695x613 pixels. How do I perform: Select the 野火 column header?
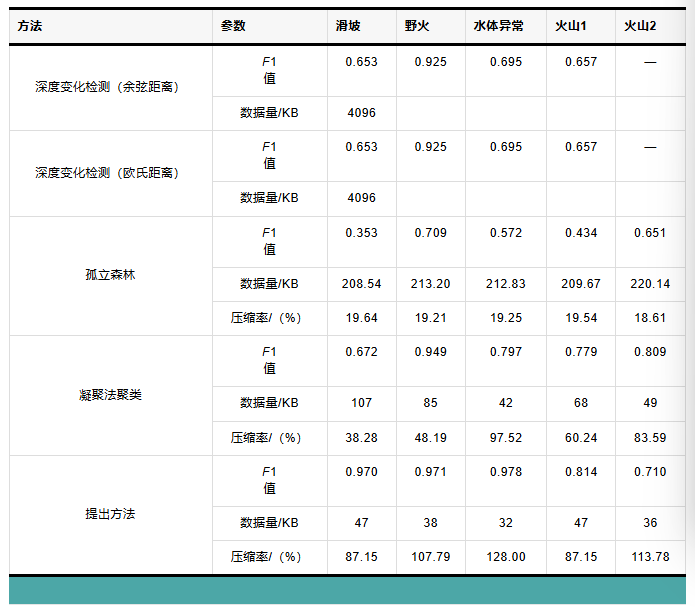click(x=417, y=26)
